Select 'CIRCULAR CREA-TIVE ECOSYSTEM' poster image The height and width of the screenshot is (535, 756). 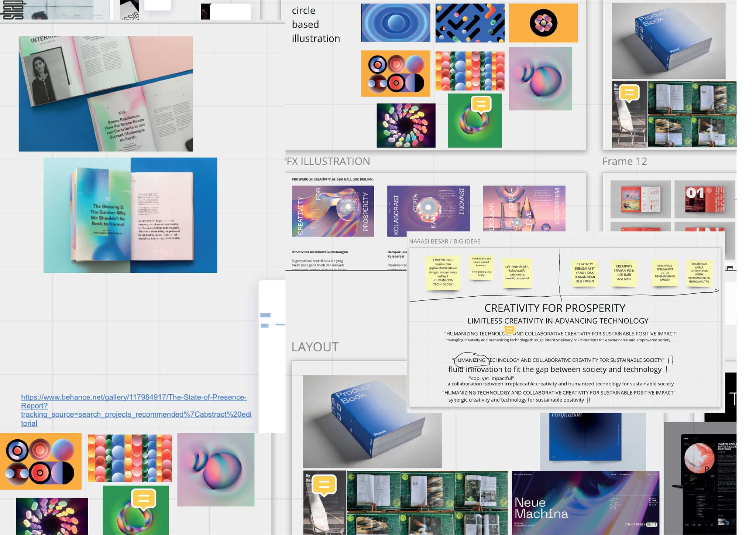pyautogui.click(x=524, y=209)
